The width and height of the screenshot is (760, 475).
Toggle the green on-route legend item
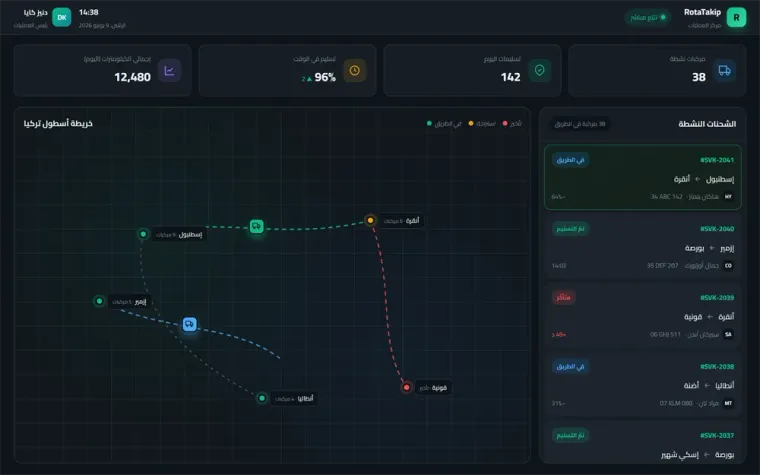pos(444,124)
